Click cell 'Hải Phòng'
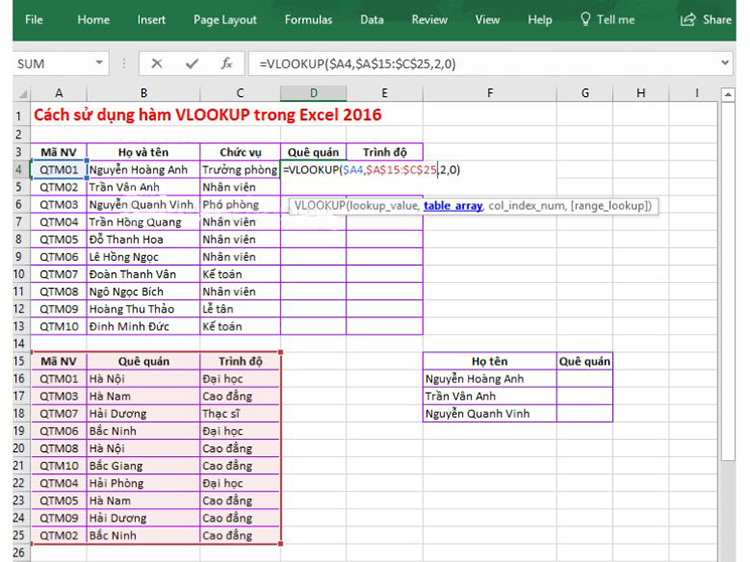Image resolution: width=750 pixels, height=562 pixels. point(143,483)
